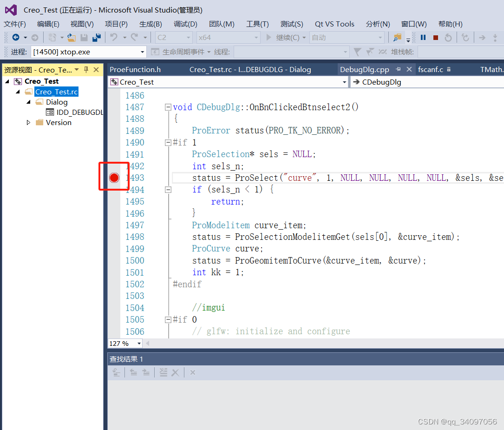The height and width of the screenshot is (430, 504).
Task: Open the 生成(B) menu
Action: pos(151,24)
